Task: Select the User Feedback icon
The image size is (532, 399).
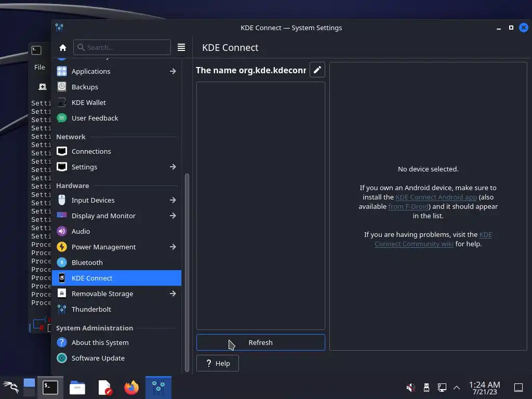Action: (x=62, y=118)
